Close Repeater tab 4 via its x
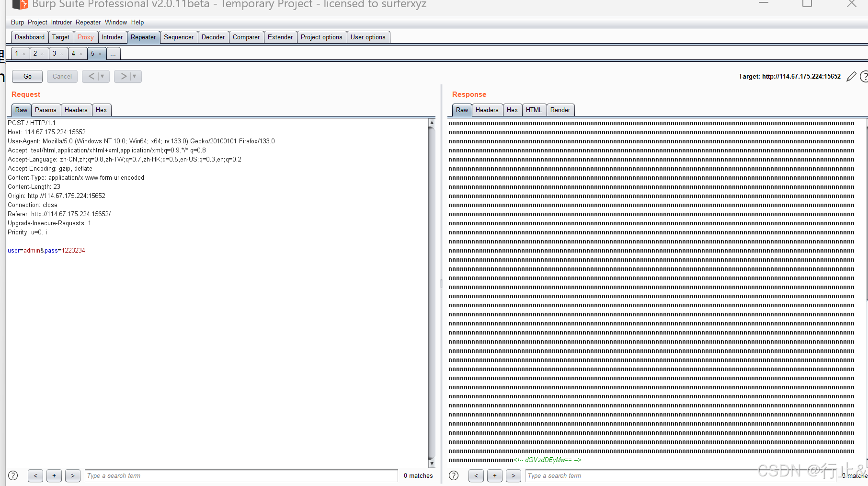The image size is (868, 486). (x=80, y=54)
